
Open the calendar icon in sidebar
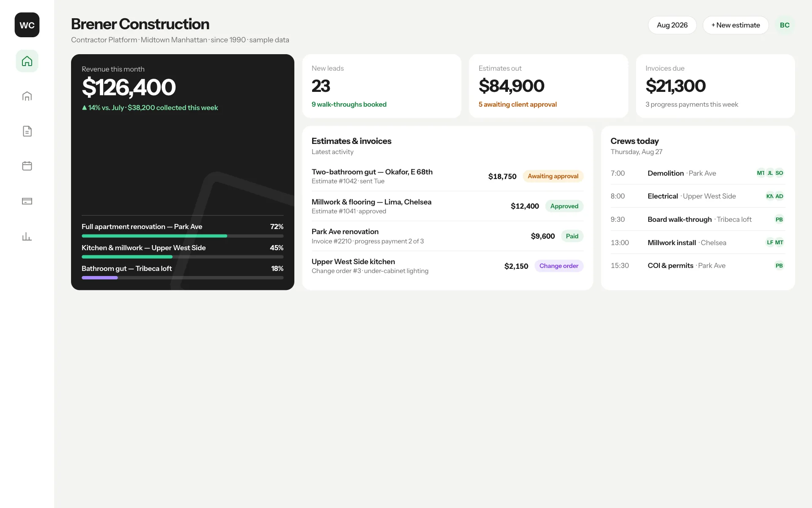pos(27,166)
